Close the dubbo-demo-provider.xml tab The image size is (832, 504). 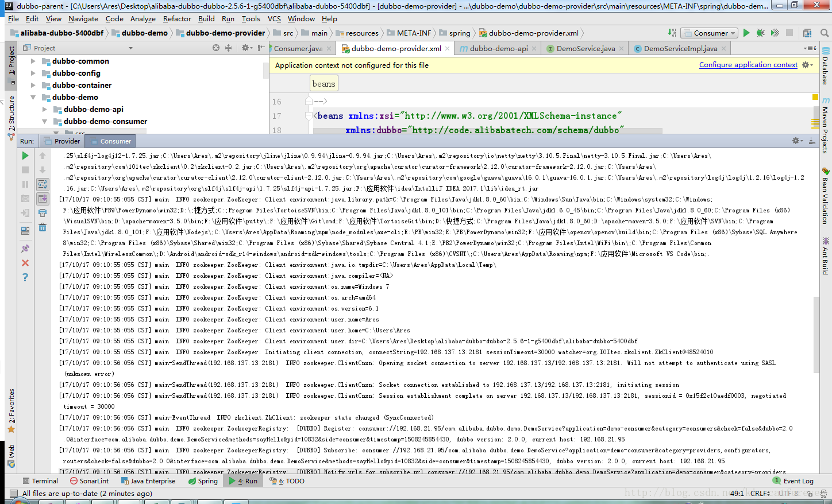448,49
